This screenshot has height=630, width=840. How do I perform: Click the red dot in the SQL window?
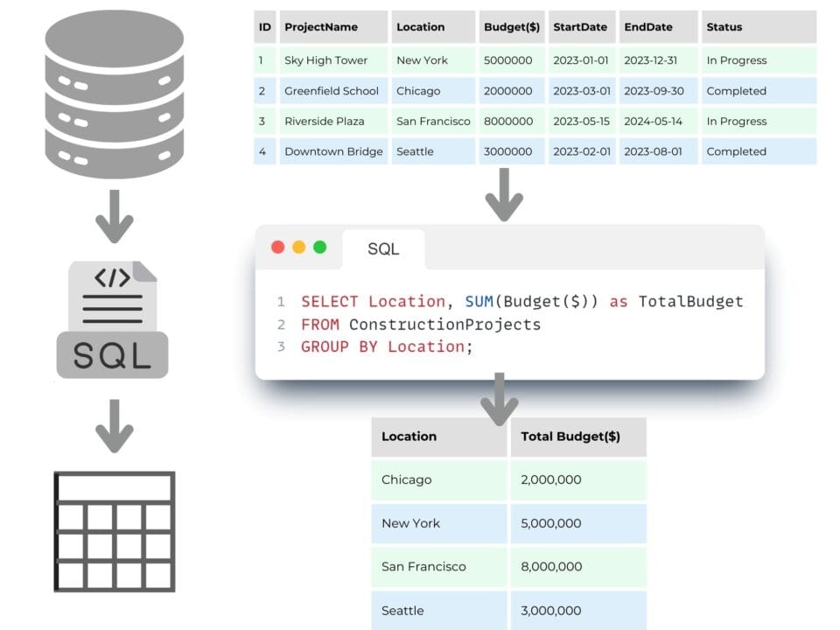[x=278, y=248]
